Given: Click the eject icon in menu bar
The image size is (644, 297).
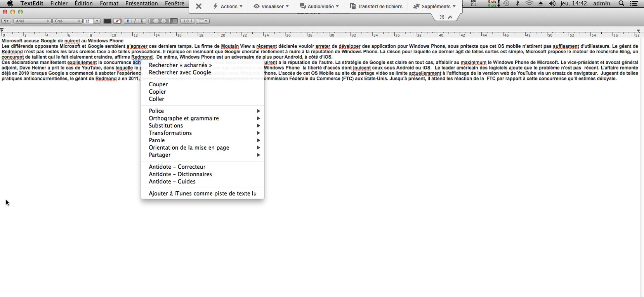Looking at the screenshot, I should coord(541,3).
